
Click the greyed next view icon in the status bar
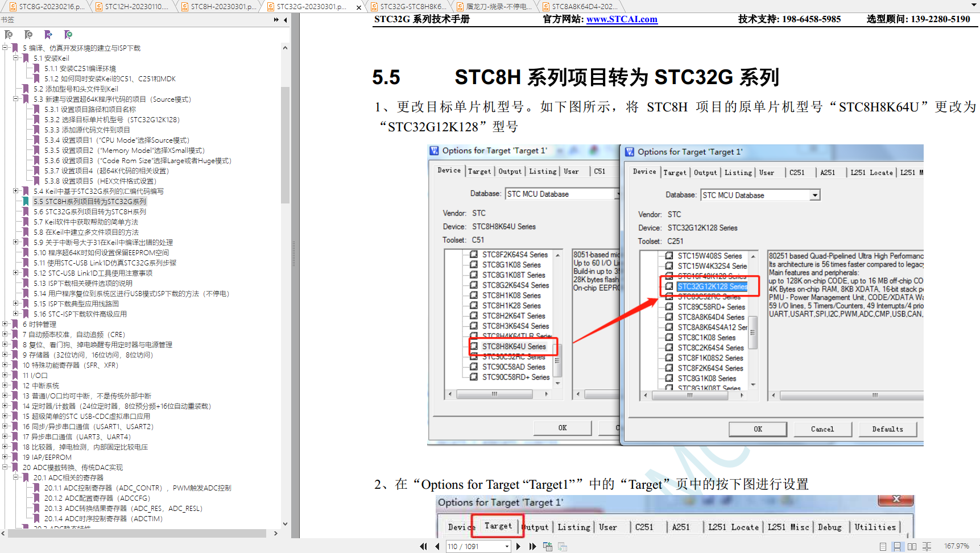point(563,547)
